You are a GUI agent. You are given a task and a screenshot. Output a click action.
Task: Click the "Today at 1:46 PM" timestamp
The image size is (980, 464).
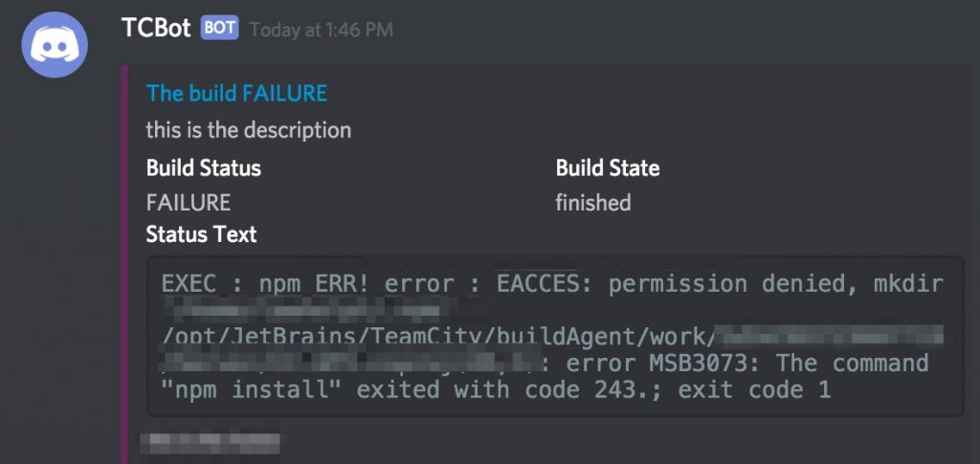tap(321, 30)
